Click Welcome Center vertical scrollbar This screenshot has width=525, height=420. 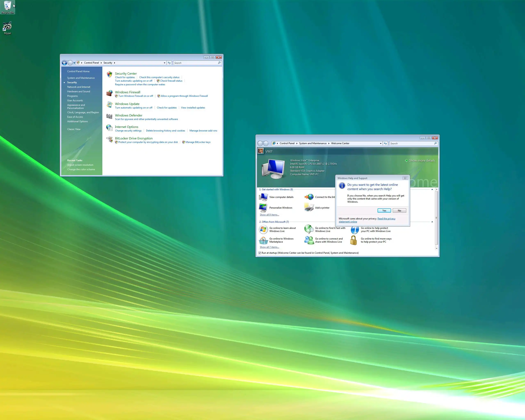[436, 218]
